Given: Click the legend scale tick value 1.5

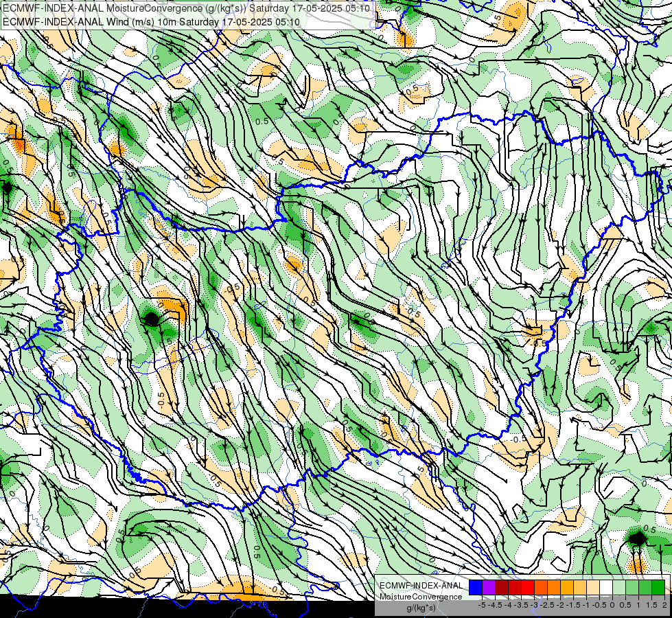Looking at the screenshot, I should pos(651,605).
